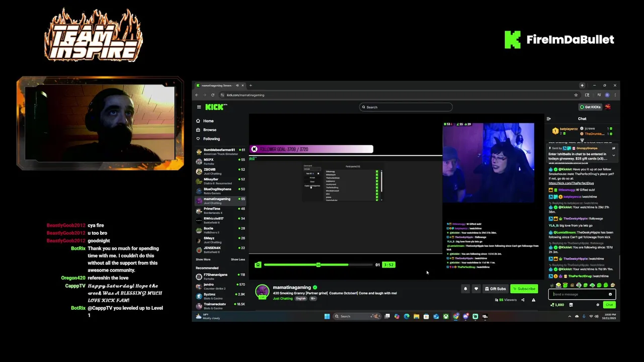
Task: Collapse the list with Show Less
Action: pyautogui.click(x=237, y=259)
